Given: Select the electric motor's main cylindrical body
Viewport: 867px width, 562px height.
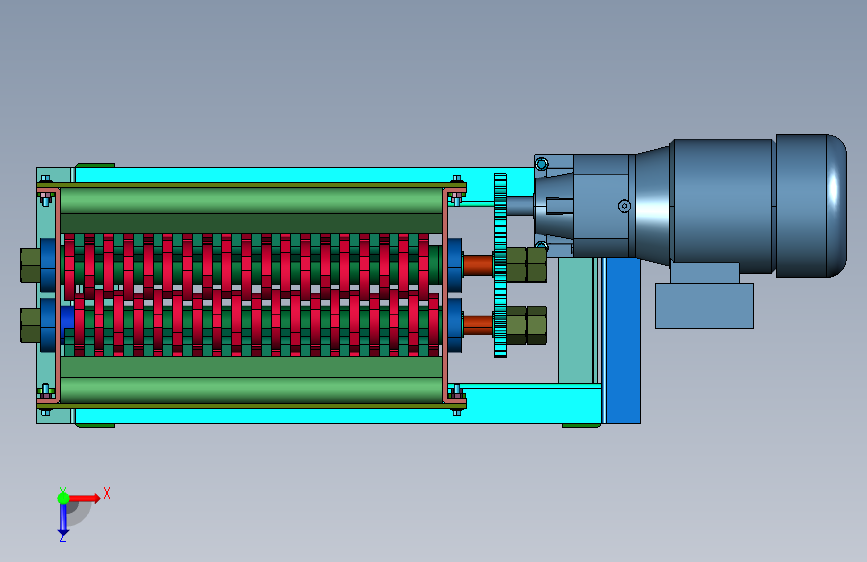Looking at the screenshot, I should click(x=722, y=206).
